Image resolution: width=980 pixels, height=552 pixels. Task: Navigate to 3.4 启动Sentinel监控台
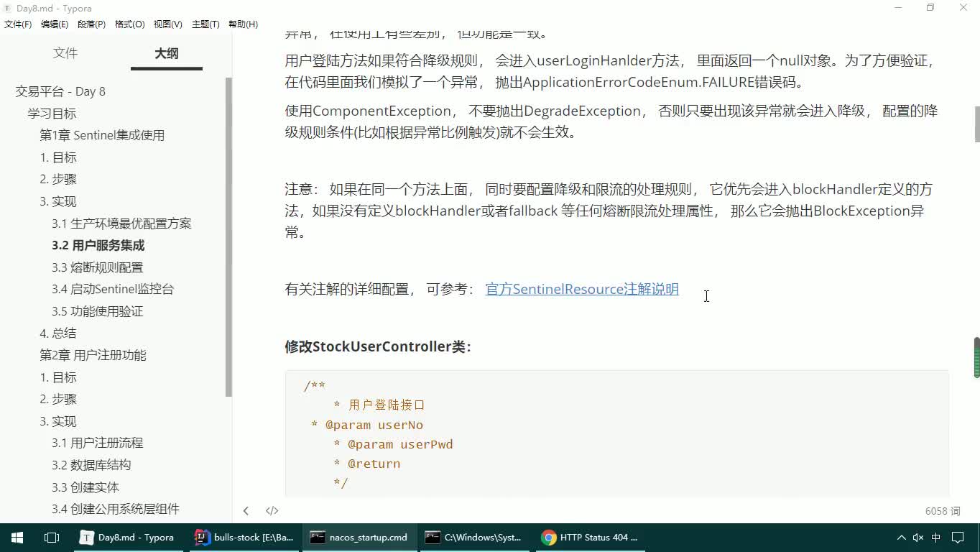(113, 289)
